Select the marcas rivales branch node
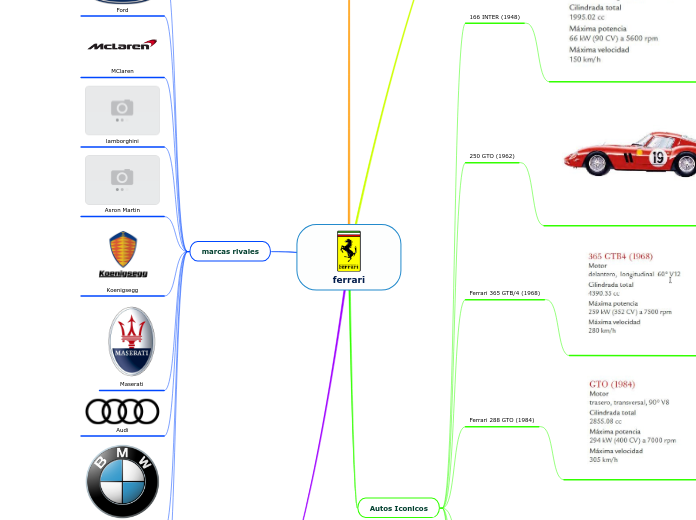696x520 pixels. pyautogui.click(x=230, y=251)
